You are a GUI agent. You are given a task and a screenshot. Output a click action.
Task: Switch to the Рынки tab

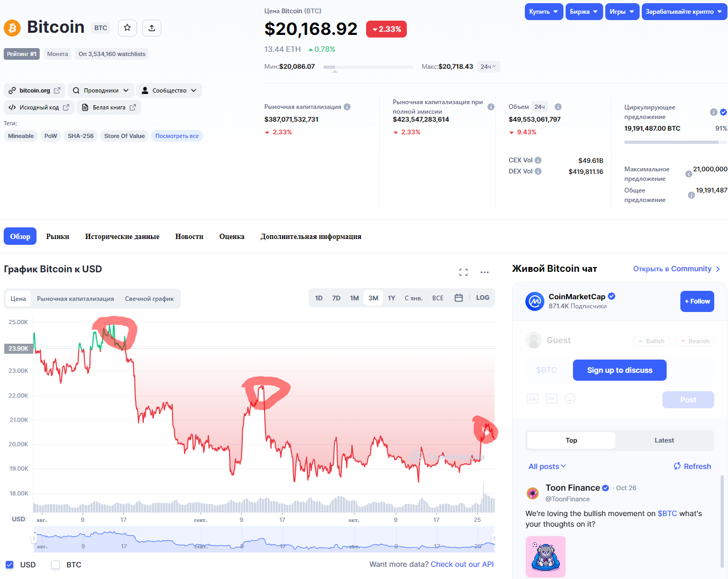[58, 236]
